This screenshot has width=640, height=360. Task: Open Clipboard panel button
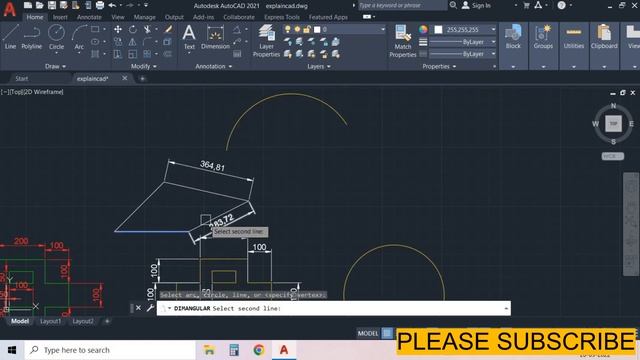pyautogui.click(x=604, y=37)
